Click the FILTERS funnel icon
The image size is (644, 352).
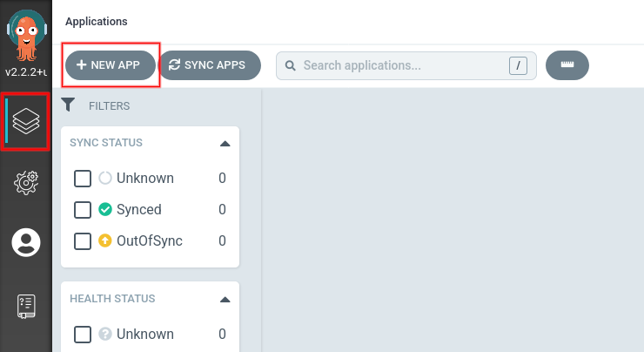tap(68, 105)
